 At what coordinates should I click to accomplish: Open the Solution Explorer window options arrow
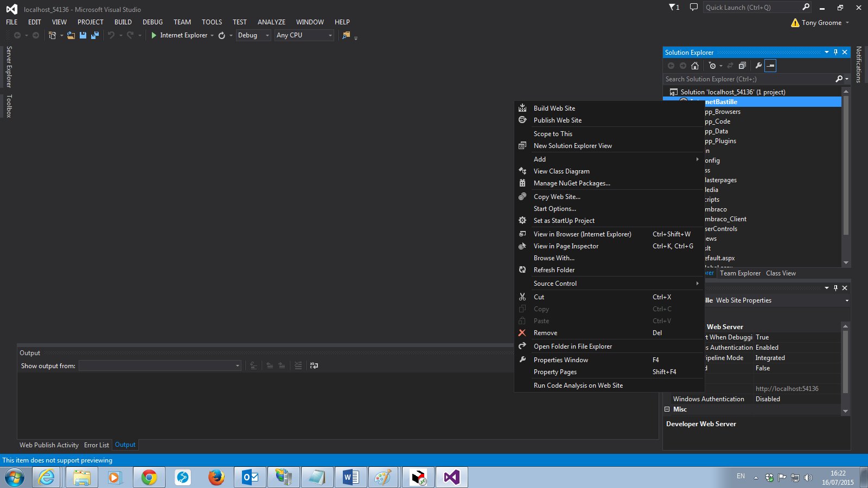(x=827, y=53)
